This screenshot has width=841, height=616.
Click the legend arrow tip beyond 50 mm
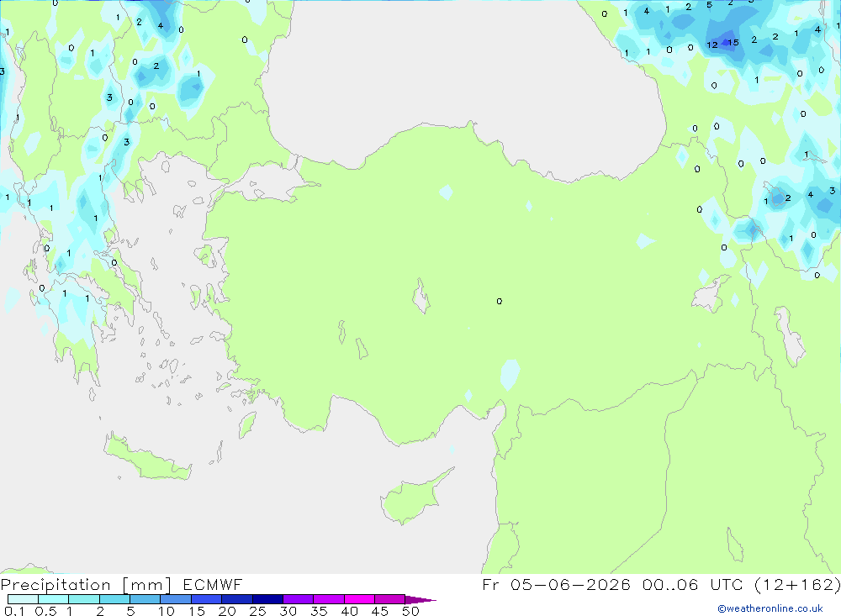(421, 600)
